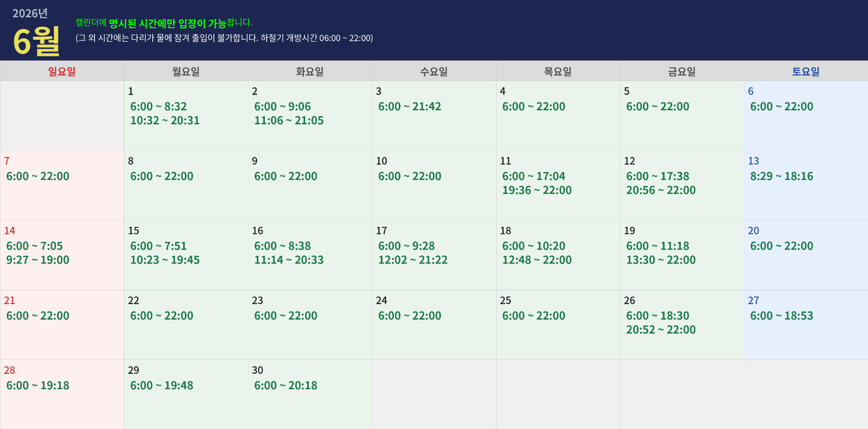Click the 10:32 ~ 20:31 time slot
868x429 pixels.
165,121
